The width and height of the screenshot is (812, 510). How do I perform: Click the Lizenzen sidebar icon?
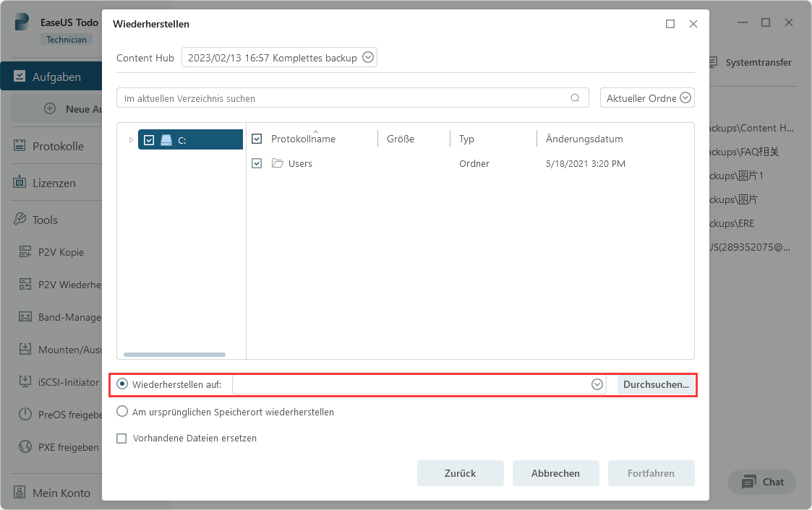pyautogui.click(x=20, y=183)
